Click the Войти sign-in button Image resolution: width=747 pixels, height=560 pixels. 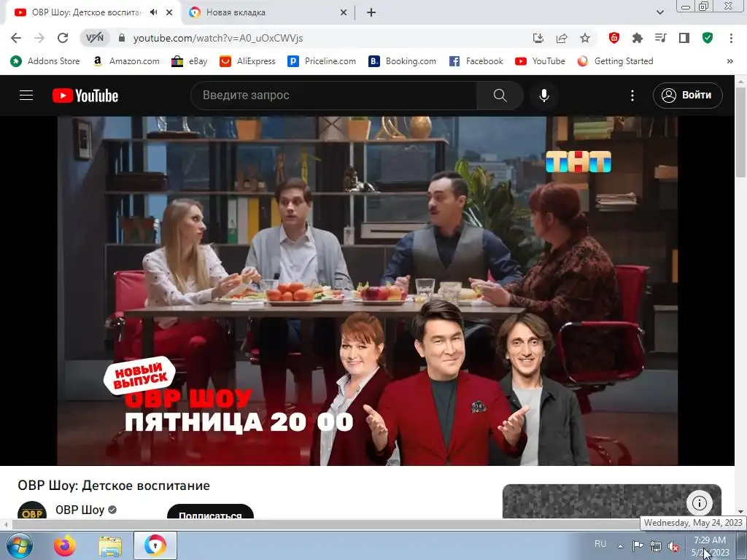point(687,96)
